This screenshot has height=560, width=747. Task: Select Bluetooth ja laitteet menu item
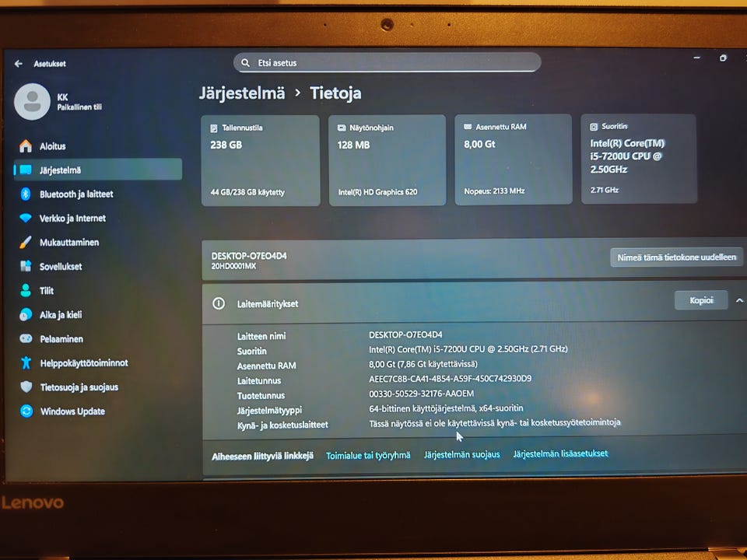(98, 194)
